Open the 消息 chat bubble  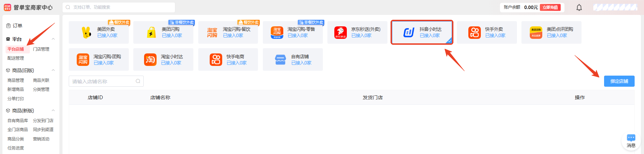click(631, 141)
